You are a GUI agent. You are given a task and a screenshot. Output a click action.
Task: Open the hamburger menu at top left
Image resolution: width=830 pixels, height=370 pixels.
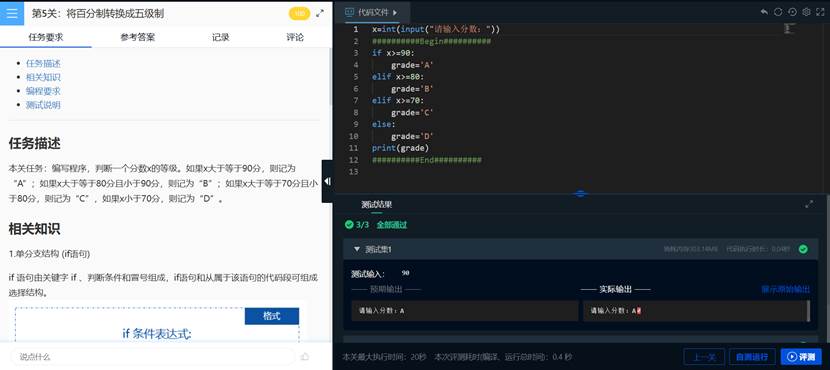pyautogui.click(x=12, y=13)
